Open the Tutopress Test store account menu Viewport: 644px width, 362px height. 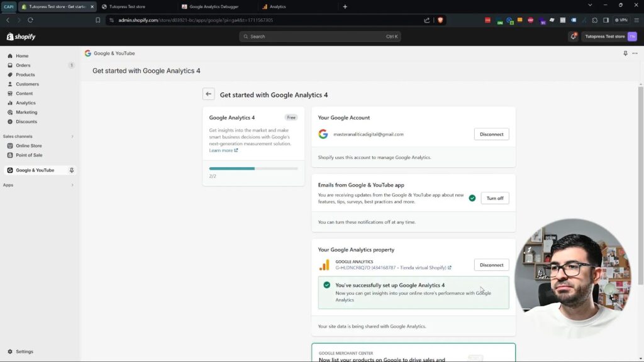point(610,36)
